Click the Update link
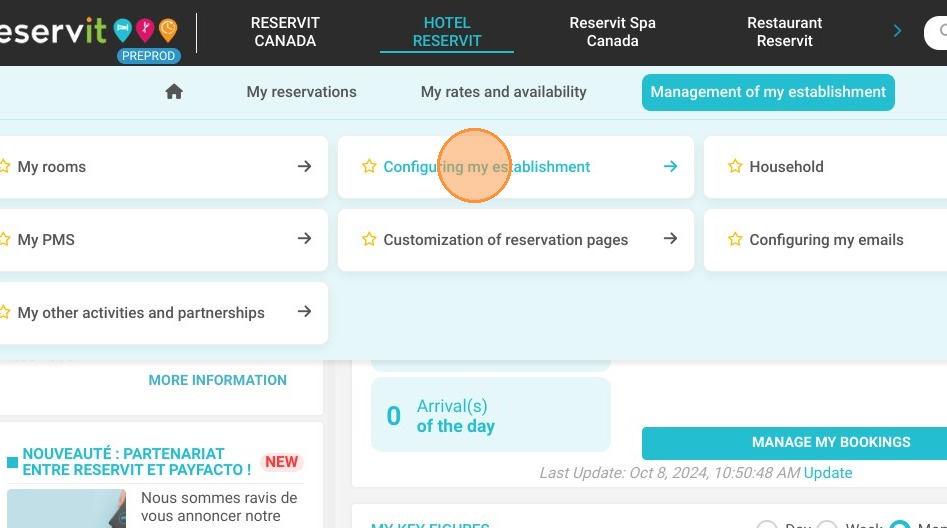This screenshot has height=528, width=947. [x=827, y=472]
